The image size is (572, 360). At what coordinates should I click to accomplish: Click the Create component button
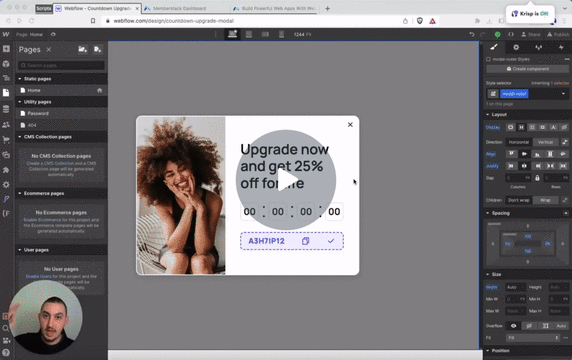click(x=527, y=69)
